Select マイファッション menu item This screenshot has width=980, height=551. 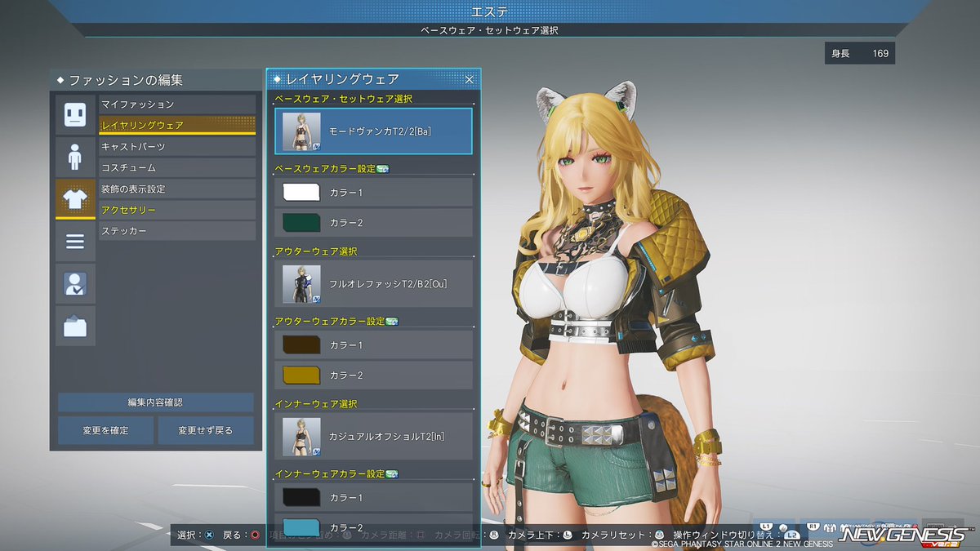[177, 104]
